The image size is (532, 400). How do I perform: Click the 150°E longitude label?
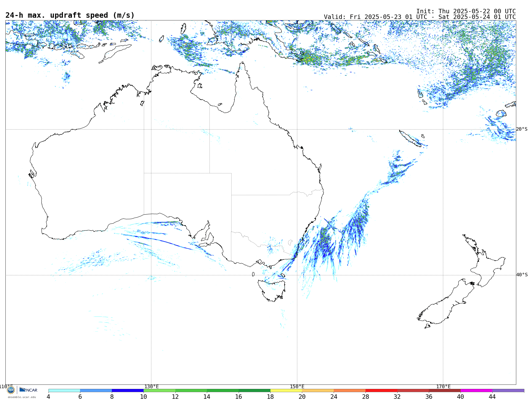coord(297,387)
